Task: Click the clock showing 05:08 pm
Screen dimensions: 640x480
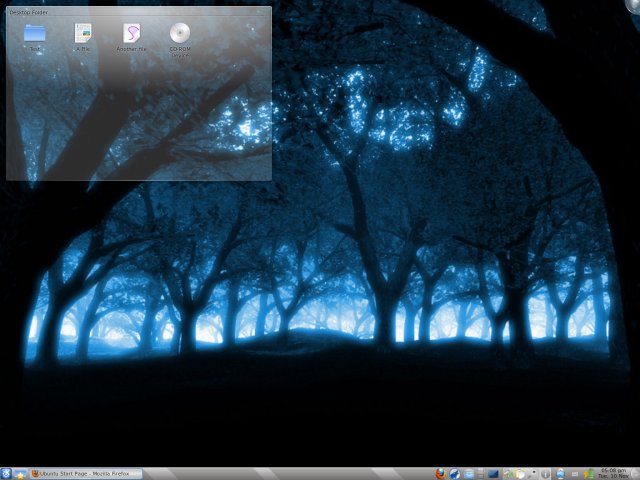Action: click(613, 473)
